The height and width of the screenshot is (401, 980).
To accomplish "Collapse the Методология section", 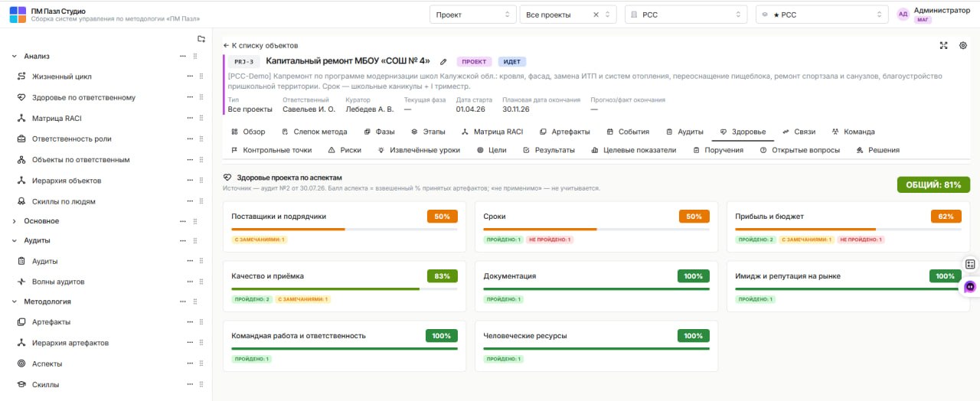I will pyautogui.click(x=15, y=302).
